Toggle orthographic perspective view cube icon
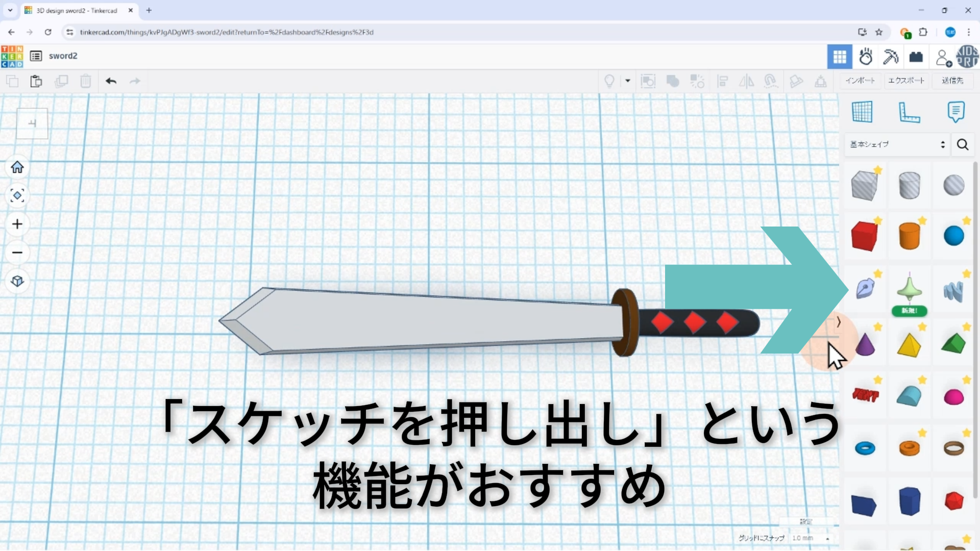 17,281
